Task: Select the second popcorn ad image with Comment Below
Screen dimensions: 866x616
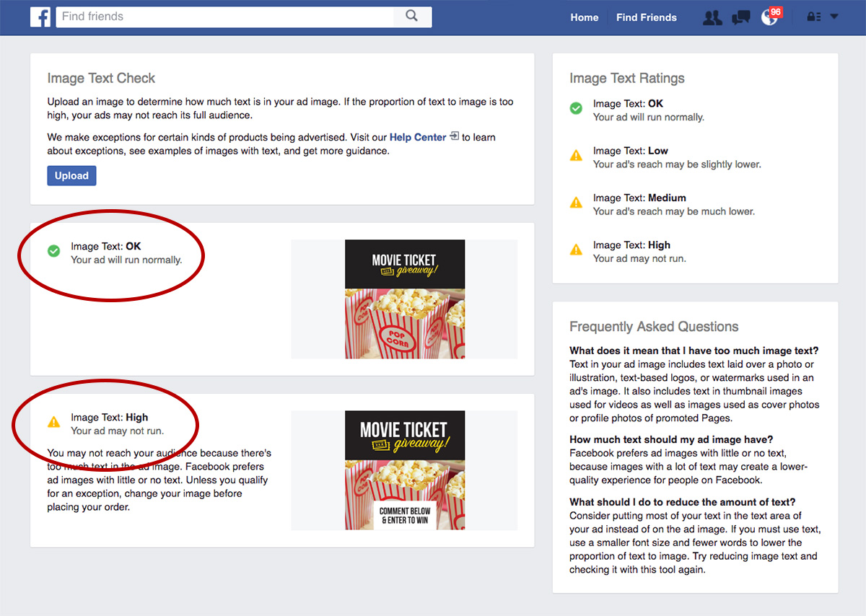Action: [405, 470]
